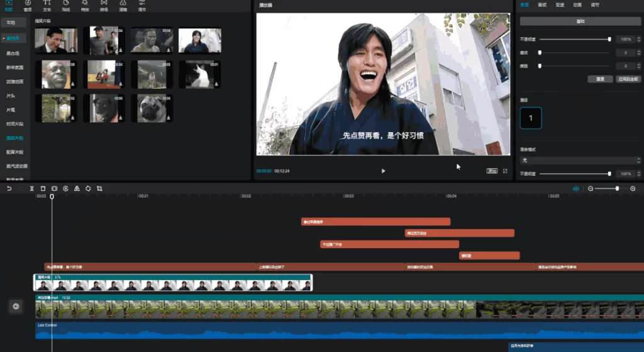The image size is (644, 352).
Task: Switch to right panel 音频 audio tab
Action: tap(542, 5)
